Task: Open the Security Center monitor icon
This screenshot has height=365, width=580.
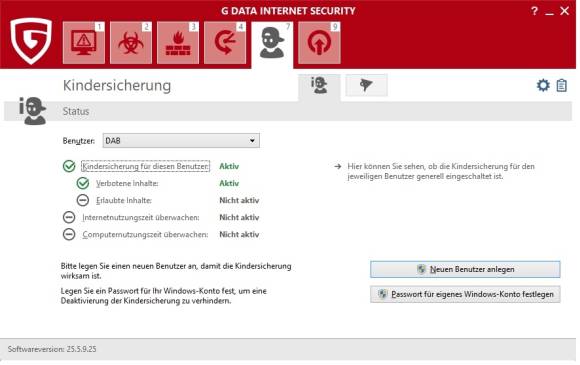Action: [84, 43]
